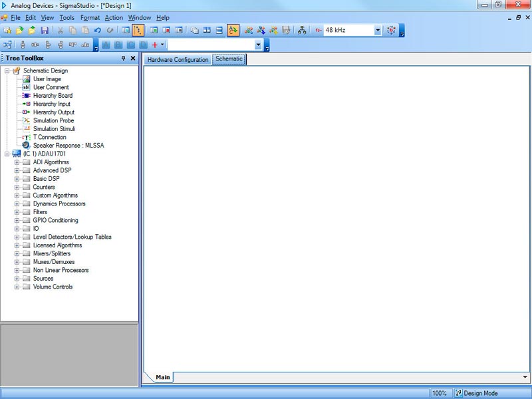
Task: Click the Open folder icon with green arrow
Action: click(20, 30)
